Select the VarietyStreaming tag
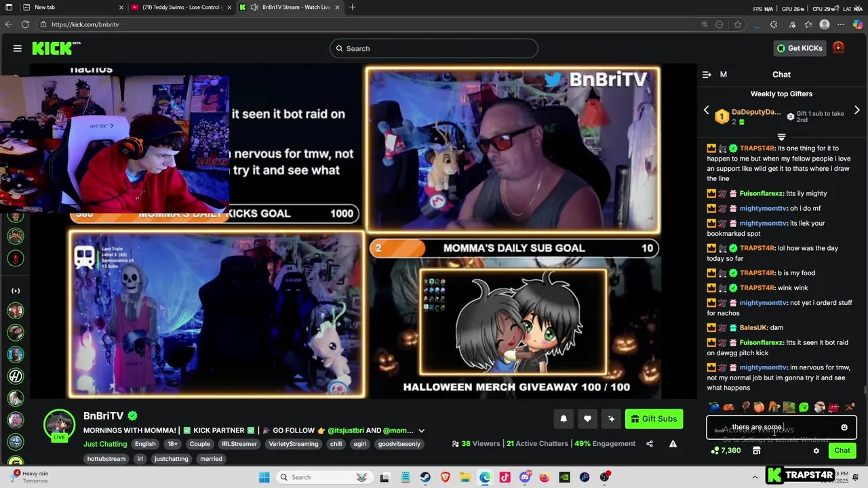 point(293,444)
